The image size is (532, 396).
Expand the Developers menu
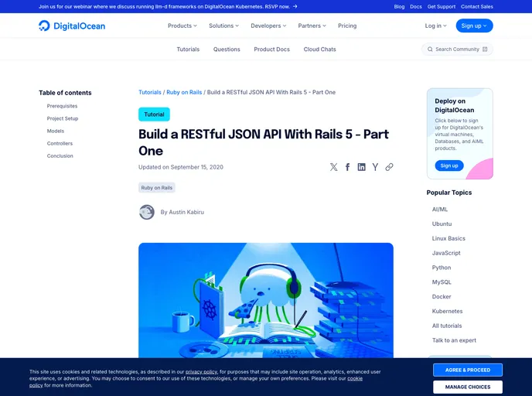coord(268,26)
